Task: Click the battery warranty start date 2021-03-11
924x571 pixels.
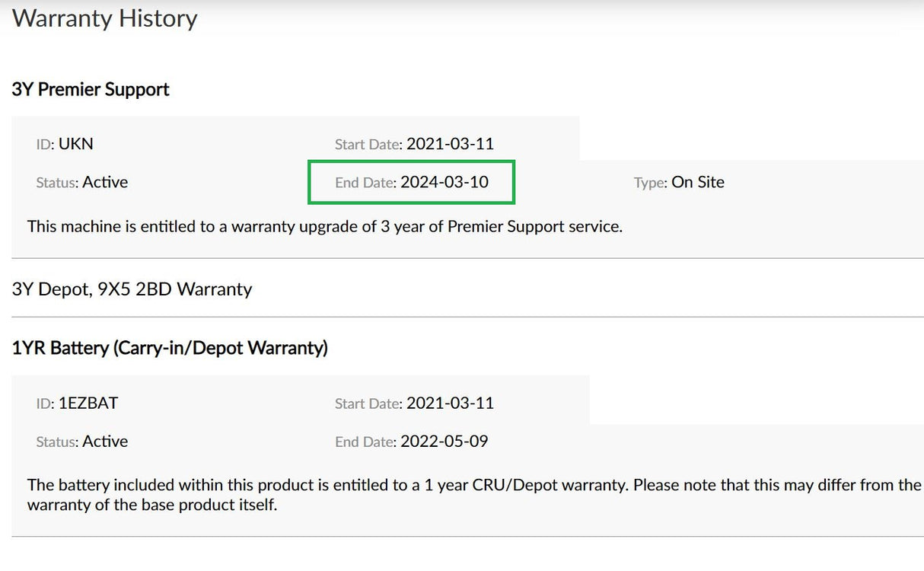Action: coord(450,403)
